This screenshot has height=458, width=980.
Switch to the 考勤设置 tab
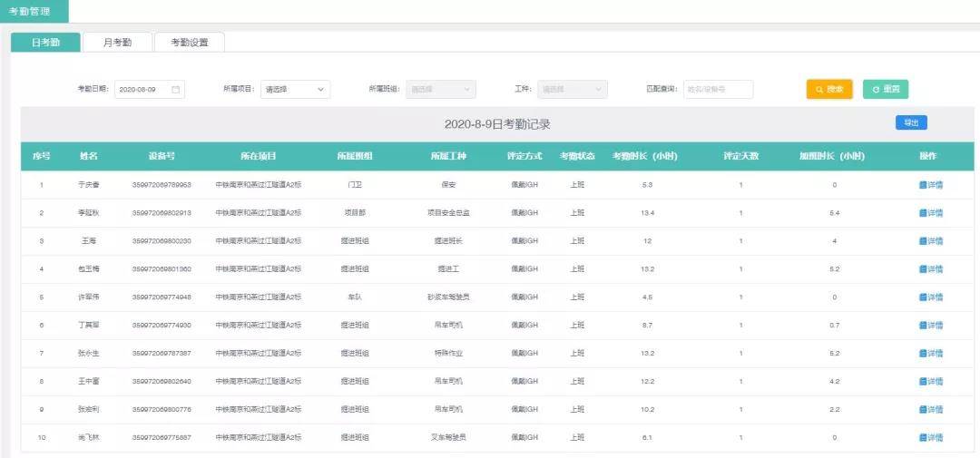click(189, 43)
